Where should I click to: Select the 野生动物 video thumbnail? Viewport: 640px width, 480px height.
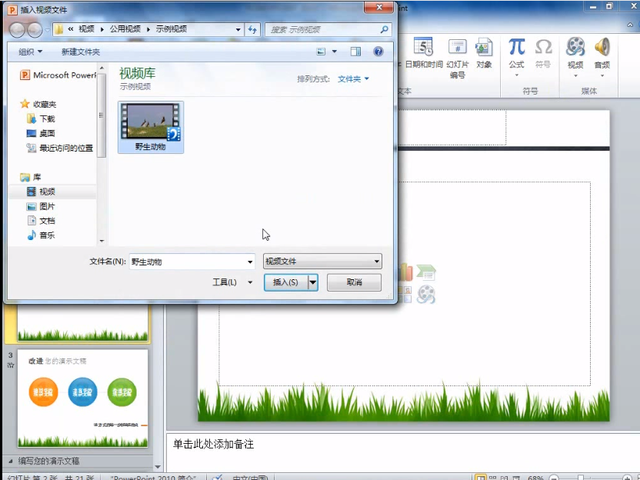coord(151,123)
